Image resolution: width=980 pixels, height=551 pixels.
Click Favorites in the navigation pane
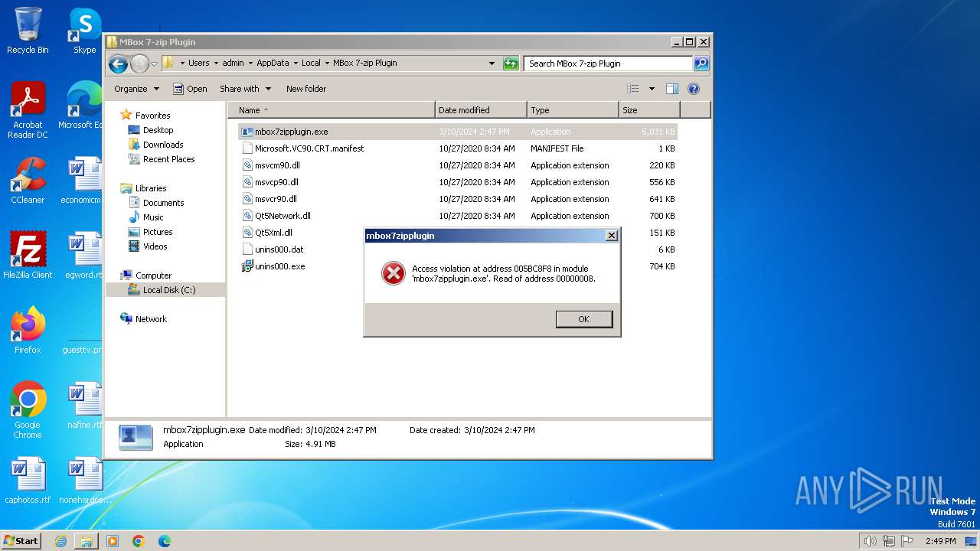[152, 116]
